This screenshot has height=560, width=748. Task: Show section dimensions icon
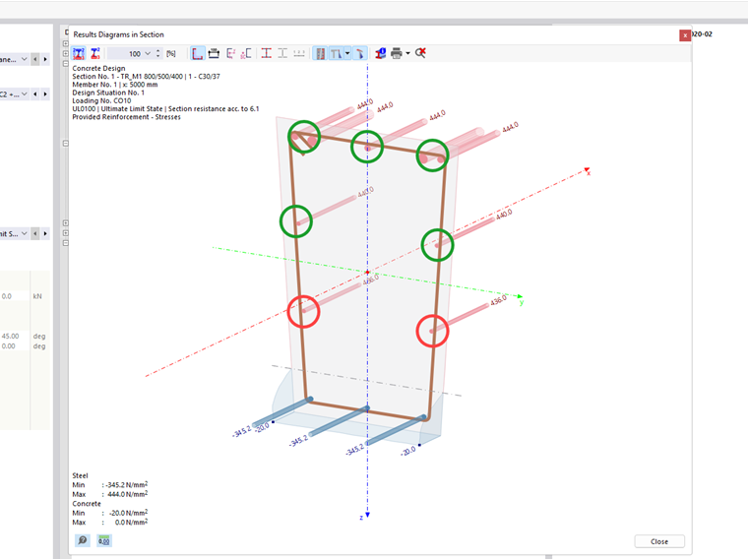click(214, 53)
